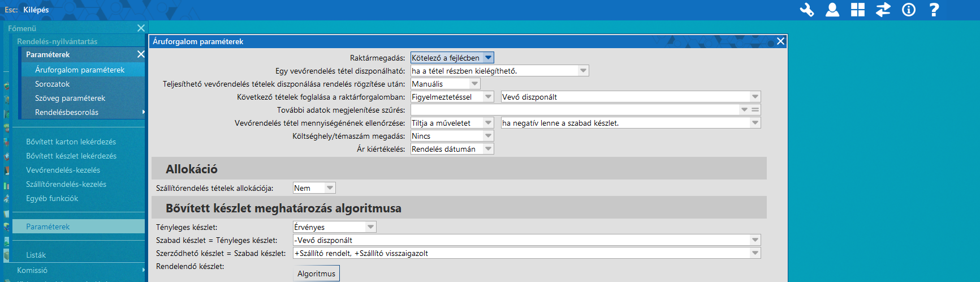This screenshot has width=980, height=282.
Task: Open the window tiles grid icon
Action: [858, 10]
